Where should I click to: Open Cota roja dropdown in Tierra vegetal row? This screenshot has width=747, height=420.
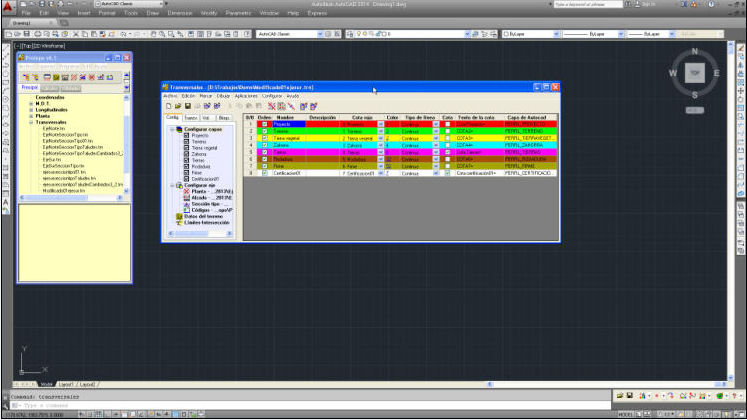[x=380, y=138]
